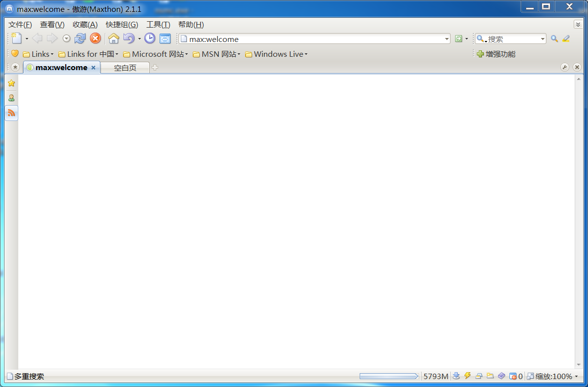Click the 搜索 search input field
Image resolution: width=588 pixels, height=387 pixels.
coord(513,39)
